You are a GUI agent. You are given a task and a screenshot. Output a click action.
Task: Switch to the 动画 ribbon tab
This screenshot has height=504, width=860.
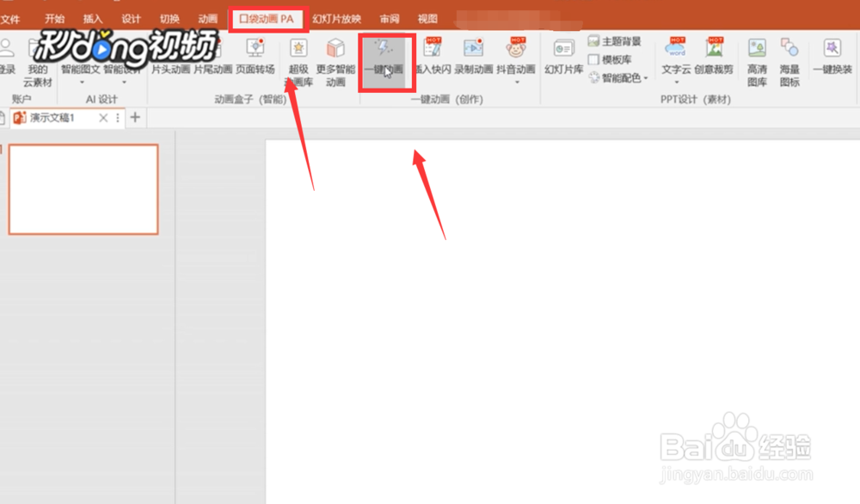click(x=208, y=19)
